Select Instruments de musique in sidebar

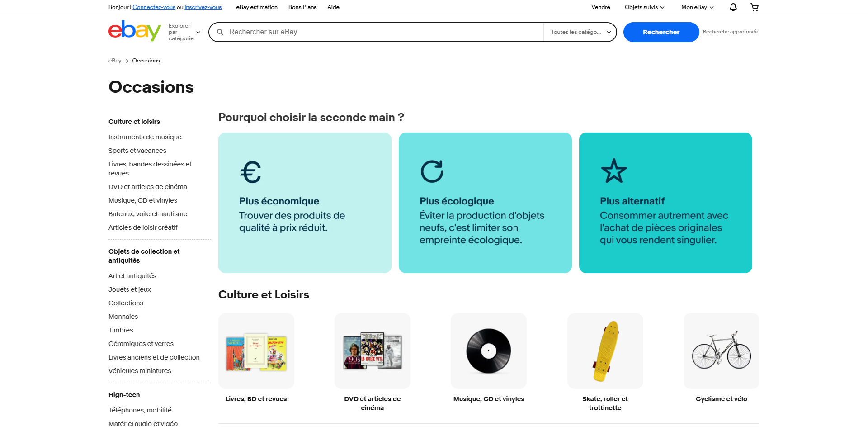[145, 137]
